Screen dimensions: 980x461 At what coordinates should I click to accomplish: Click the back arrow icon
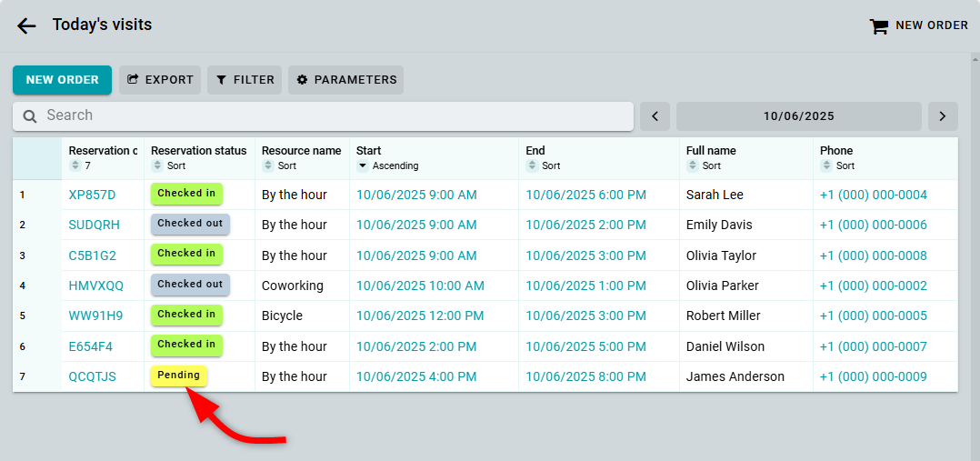[x=26, y=25]
